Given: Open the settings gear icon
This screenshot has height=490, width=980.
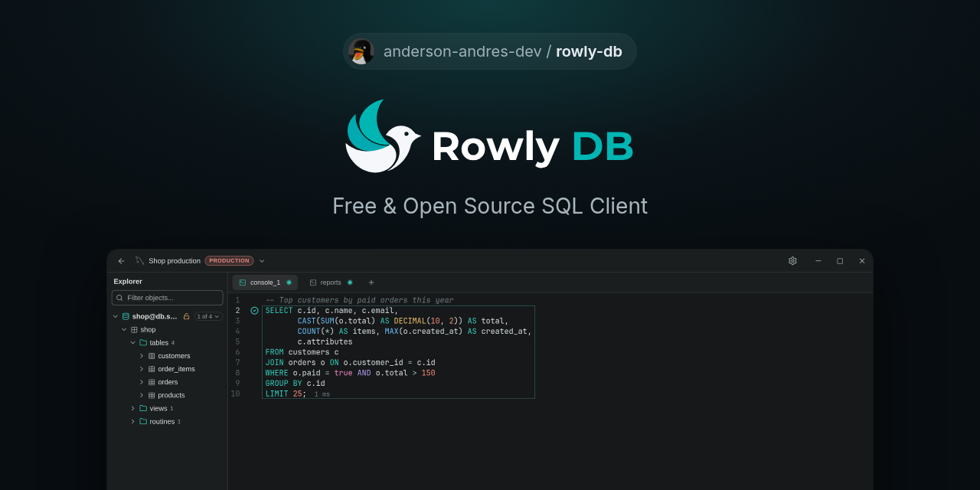Looking at the screenshot, I should pos(792,261).
